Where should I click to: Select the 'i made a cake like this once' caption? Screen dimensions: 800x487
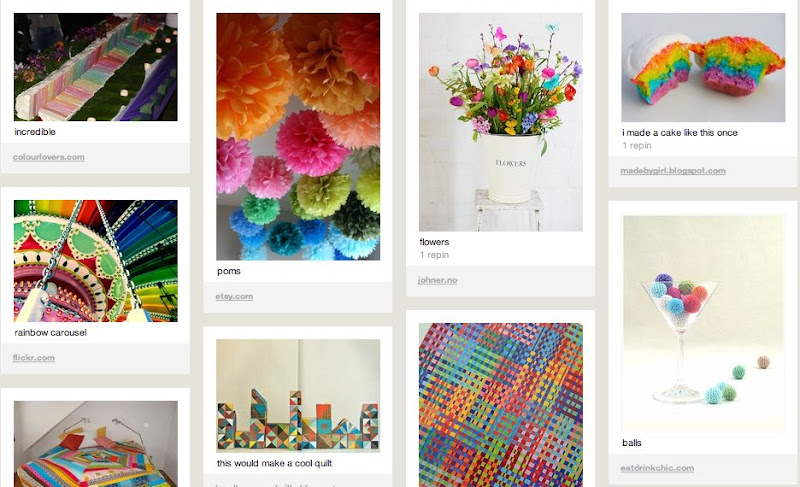click(x=680, y=133)
